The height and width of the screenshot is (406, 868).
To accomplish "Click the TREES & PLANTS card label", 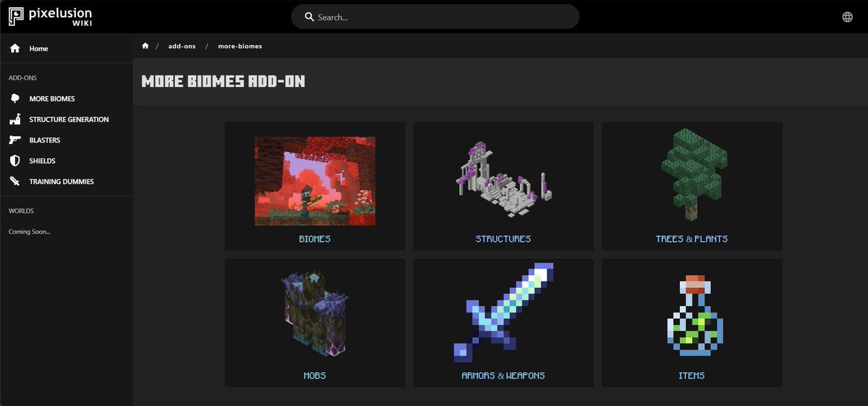I will pos(692,239).
